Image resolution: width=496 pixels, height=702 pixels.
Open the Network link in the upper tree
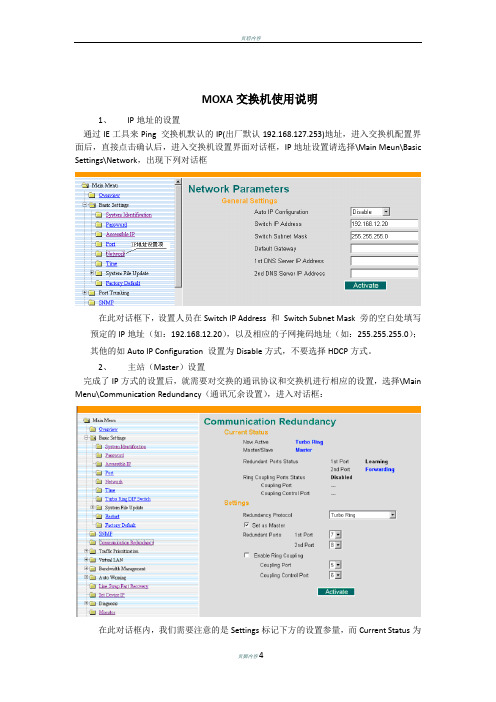click(x=115, y=254)
